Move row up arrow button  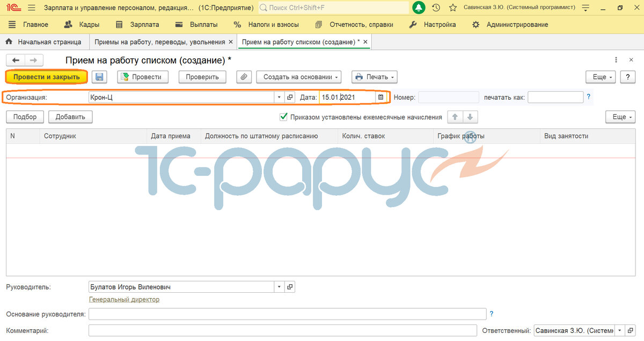[455, 117]
